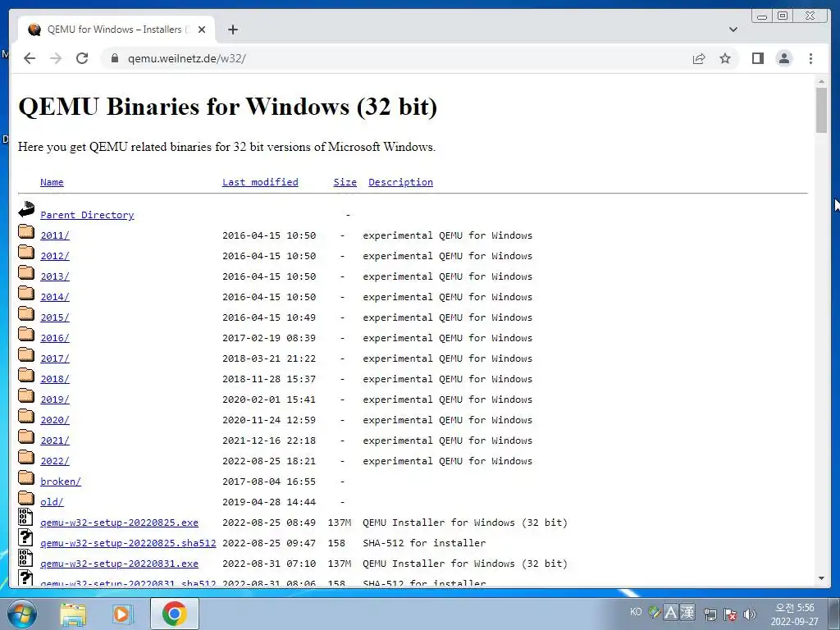The width and height of the screenshot is (840, 630).
Task: Open the 2022/ folder link
Action: tap(55, 461)
